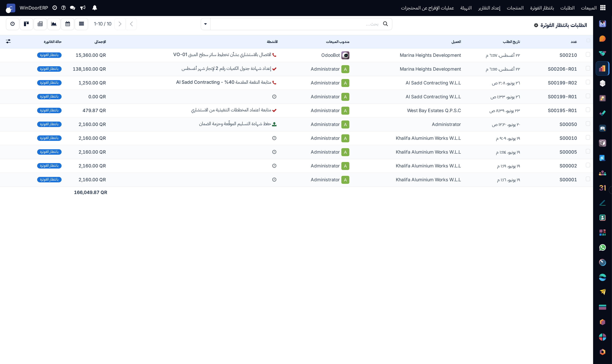Open WhatsApp app in sidebar
The width and height of the screenshot is (612, 364).
pyautogui.click(x=602, y=248)
